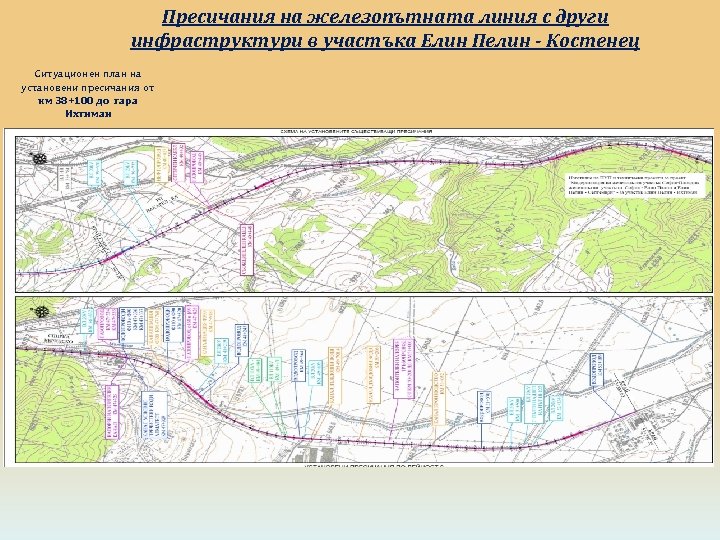720x540 pixels.
Task: Click the map header "СХЕМА НА УСТАНОВЕНИТЕ СЪЩЕСТВУВАЩИ ПРЕСИЧАНИЯ"
Action: (x=356, y=132)
